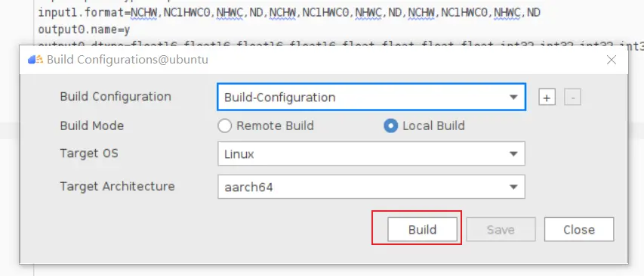Remove build configuration with minus icon
Image resolution: width=644 pixels, height=276 pixels.
[x=572, y=98]
